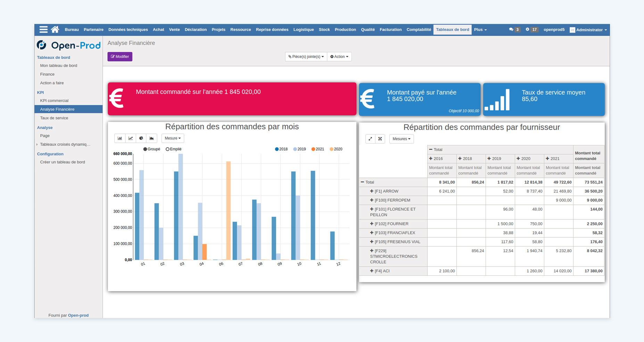
Task: Click euro icon on red ordered amount card
Action: (x=116, y=99)
